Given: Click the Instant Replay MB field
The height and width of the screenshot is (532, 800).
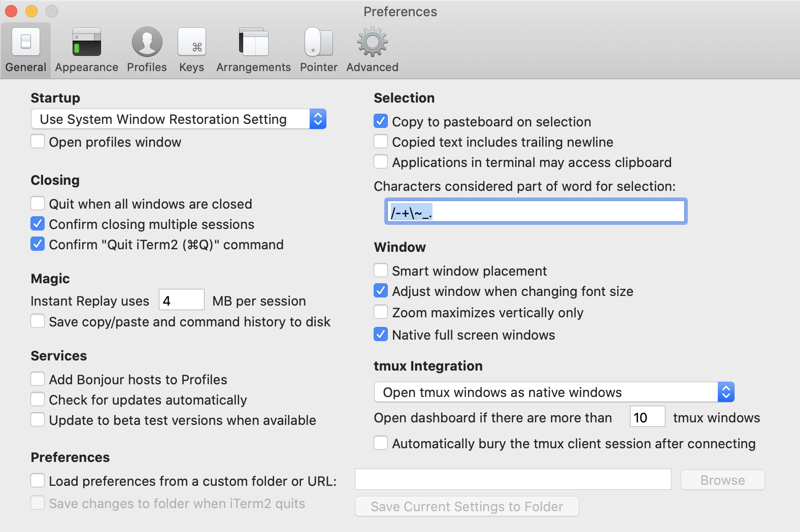Looking at the screenshot, I should (182, 300).
